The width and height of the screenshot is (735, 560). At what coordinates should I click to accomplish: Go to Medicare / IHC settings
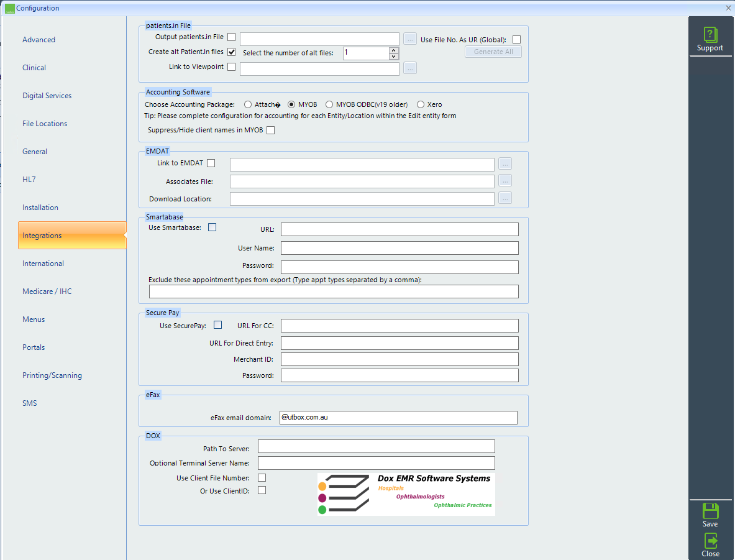pyautogui.click(x=47, y=291)
